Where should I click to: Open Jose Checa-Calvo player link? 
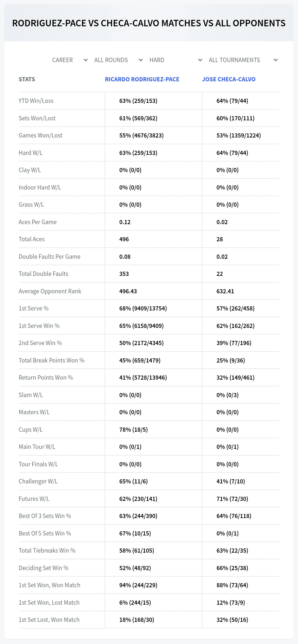click(229, 79)
